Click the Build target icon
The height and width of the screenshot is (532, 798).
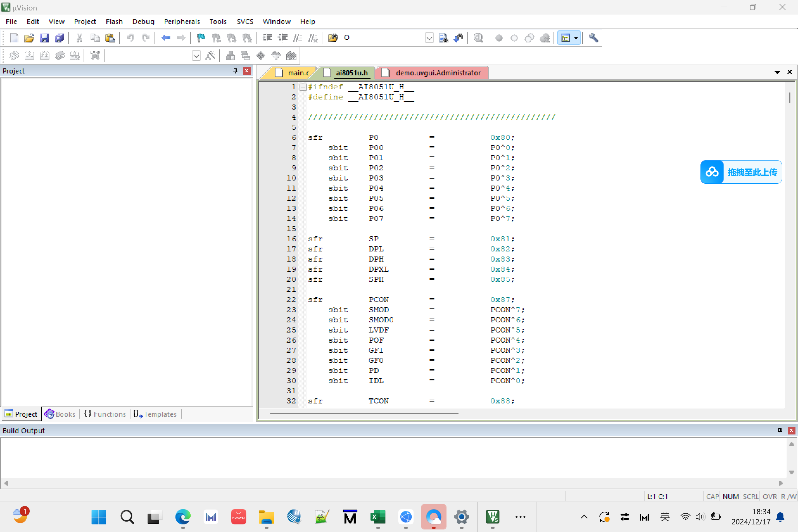coord(29,55)
